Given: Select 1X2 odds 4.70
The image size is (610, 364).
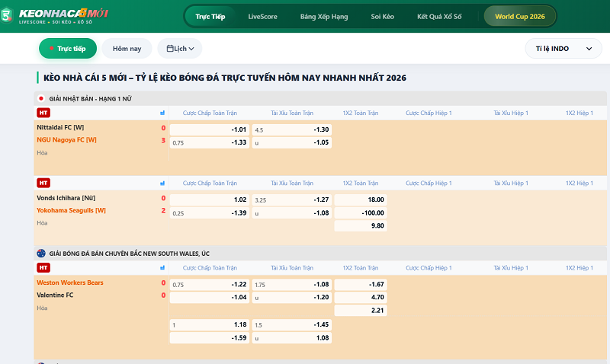Looking at the screenshot, I should pos(361,297).
